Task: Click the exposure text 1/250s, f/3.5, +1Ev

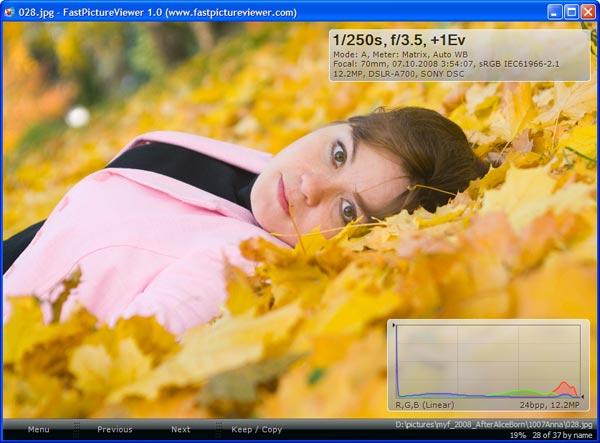Action: coord(399,40)
